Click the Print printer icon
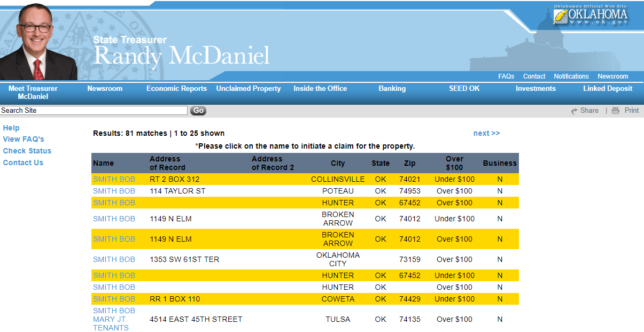This screenshot has width=644, height=332. (616, 111)
